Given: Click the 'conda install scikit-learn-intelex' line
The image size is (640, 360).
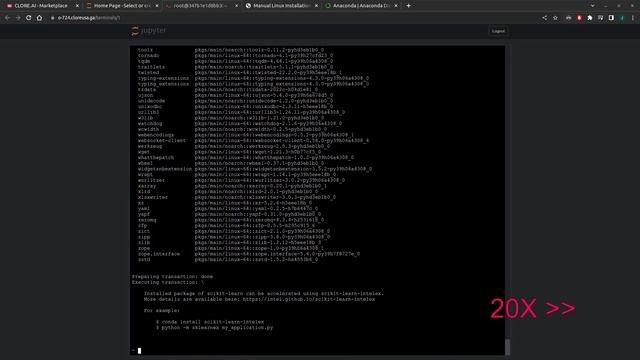Looking at the screenshot, I should click(x=210, y=322).
